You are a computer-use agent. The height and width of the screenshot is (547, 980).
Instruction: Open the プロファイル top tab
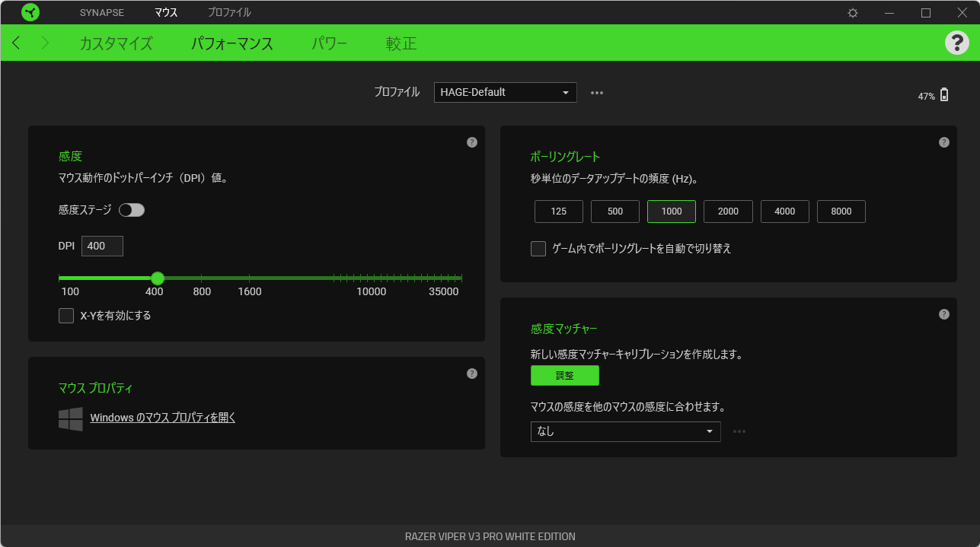click(229, 12)
